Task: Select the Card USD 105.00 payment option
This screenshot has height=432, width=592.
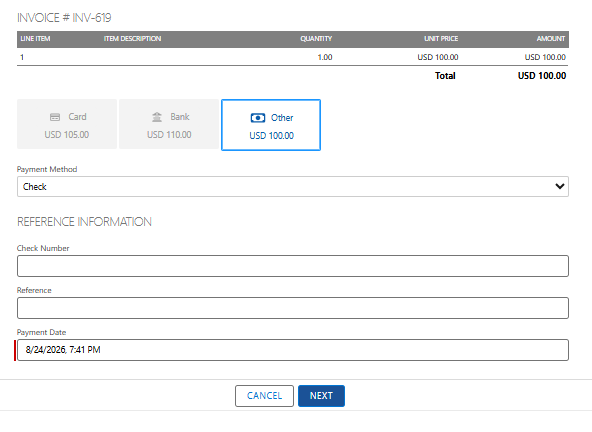Action: [67, 124]
